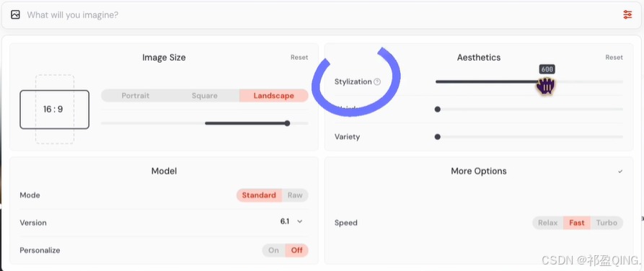Turn Personalize On

[x=273, y=250]
